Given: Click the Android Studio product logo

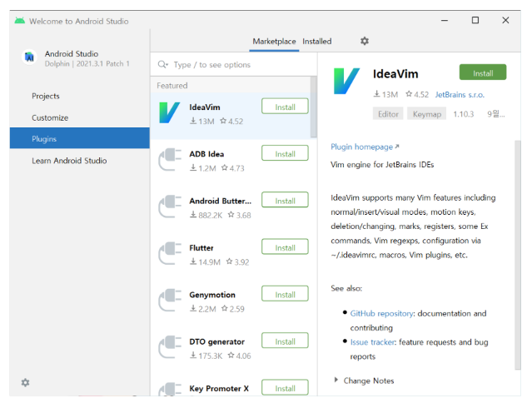Looking at the screenshot, I should tap(29, 57).
